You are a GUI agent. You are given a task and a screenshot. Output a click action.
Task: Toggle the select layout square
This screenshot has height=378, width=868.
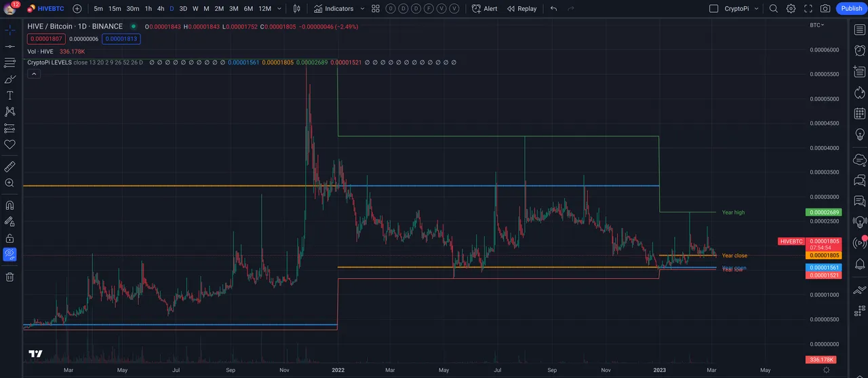[x=713, y=9]
